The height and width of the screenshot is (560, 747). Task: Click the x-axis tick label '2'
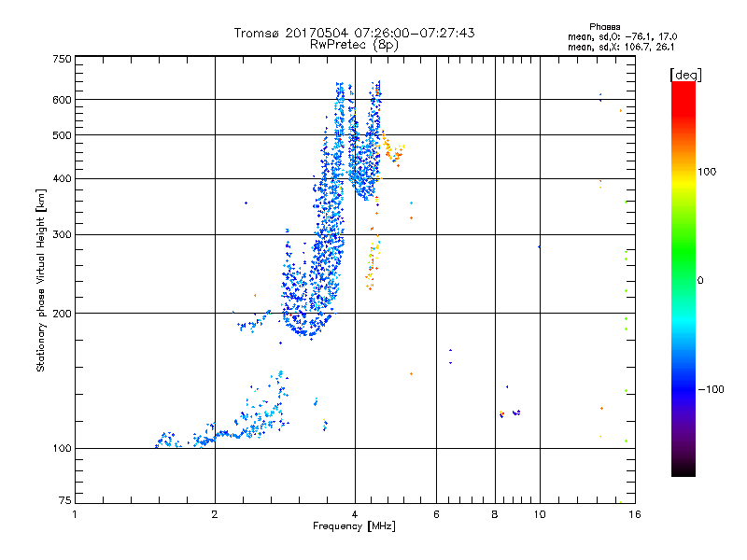215,514
